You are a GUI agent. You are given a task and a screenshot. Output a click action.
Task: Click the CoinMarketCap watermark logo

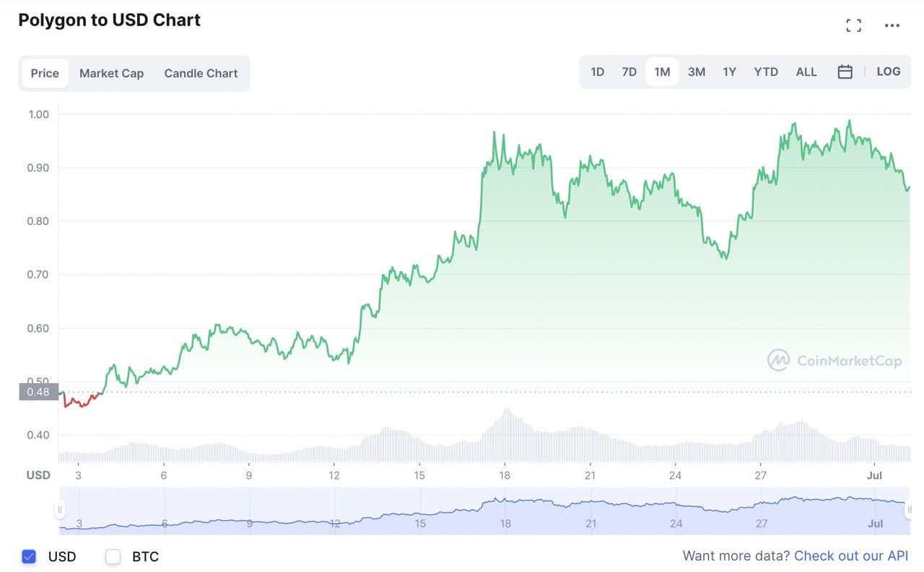tap(834, 360)
